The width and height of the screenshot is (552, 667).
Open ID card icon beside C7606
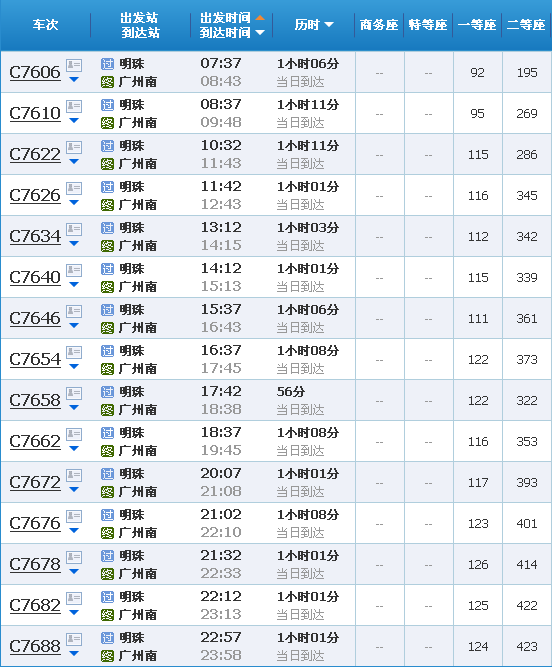coord(74,65)
